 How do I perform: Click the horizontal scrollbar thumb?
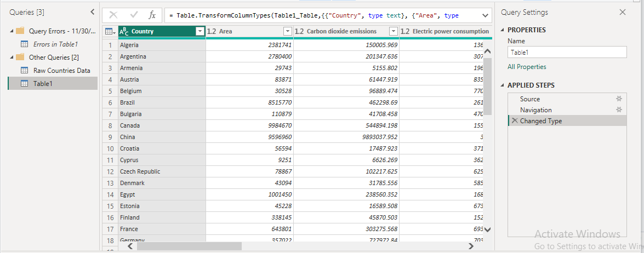pos(189,246)
